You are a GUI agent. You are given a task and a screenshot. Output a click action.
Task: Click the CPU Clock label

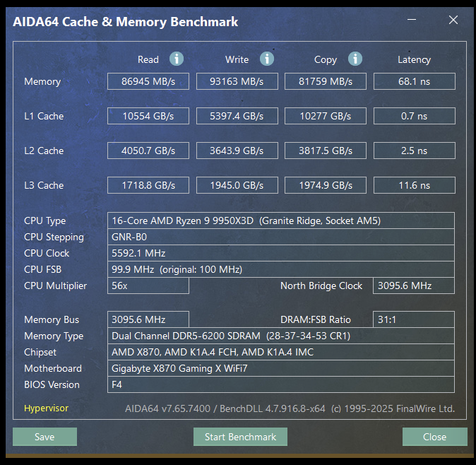pyautogui.click(x=47, y=253)
